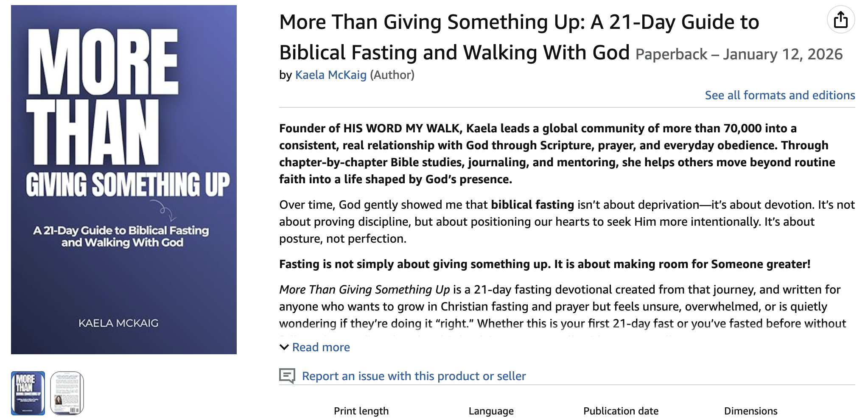
Task: Click the Language detail label
Action: tap(491, 411)
